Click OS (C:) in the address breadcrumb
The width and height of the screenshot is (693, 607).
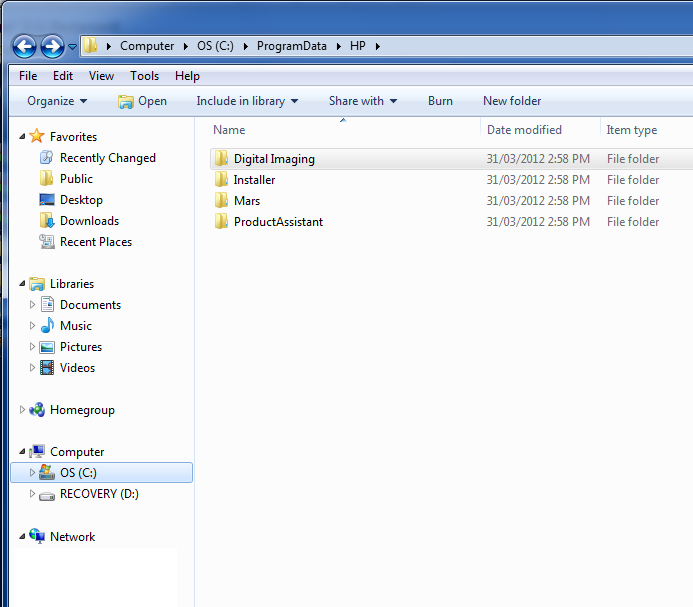(x=215, y=46)
